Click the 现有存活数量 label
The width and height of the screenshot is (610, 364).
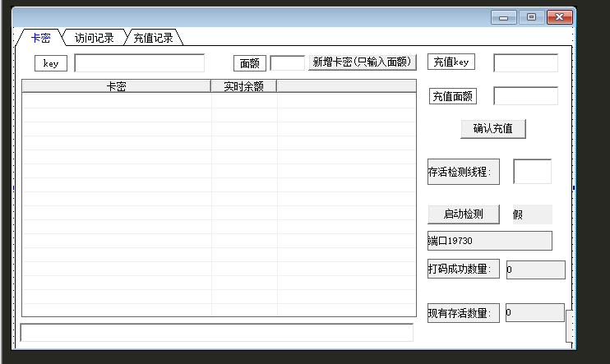(x=464, y=313)
